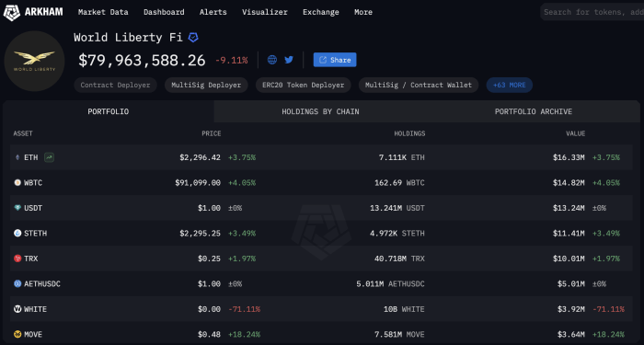
Task: Click the STETH price $2,295.25
Action: pyautogui.click(x=200, y=234)
